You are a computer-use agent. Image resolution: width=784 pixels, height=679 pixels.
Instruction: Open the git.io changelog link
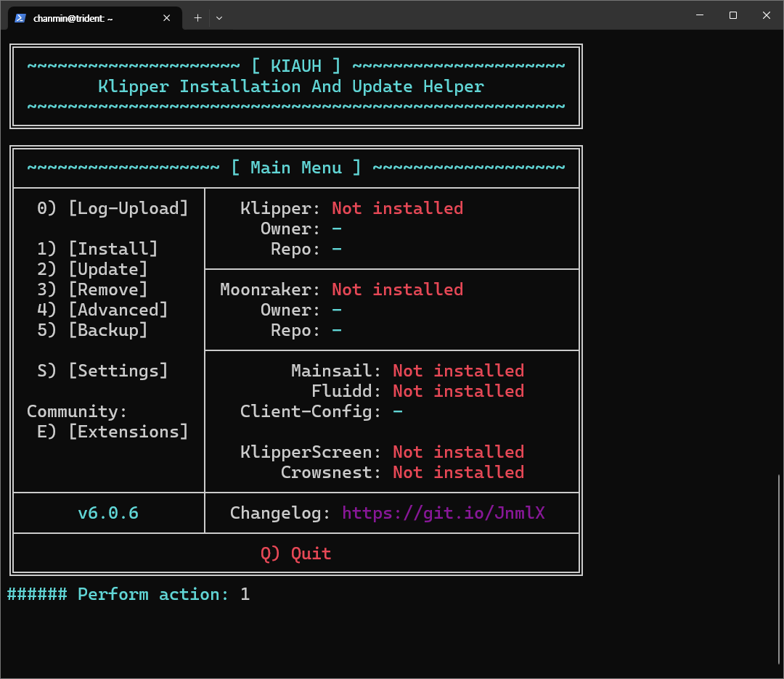coord(443,514)
